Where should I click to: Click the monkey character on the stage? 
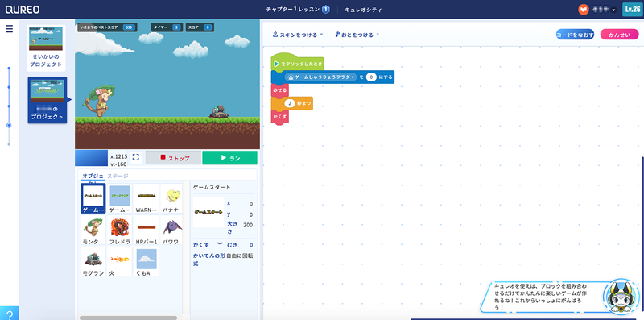pyautogui.click(x=99, y=101)
